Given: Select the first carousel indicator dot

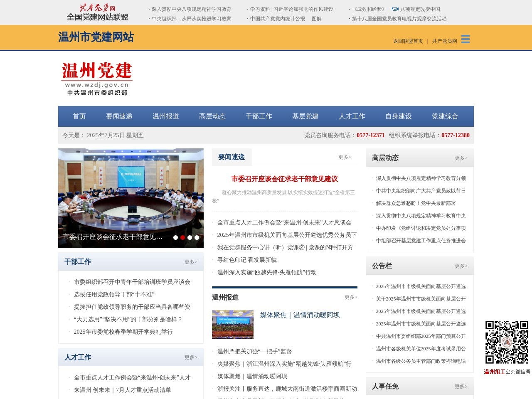Looking at the screenshot, I should coord(175,238).
